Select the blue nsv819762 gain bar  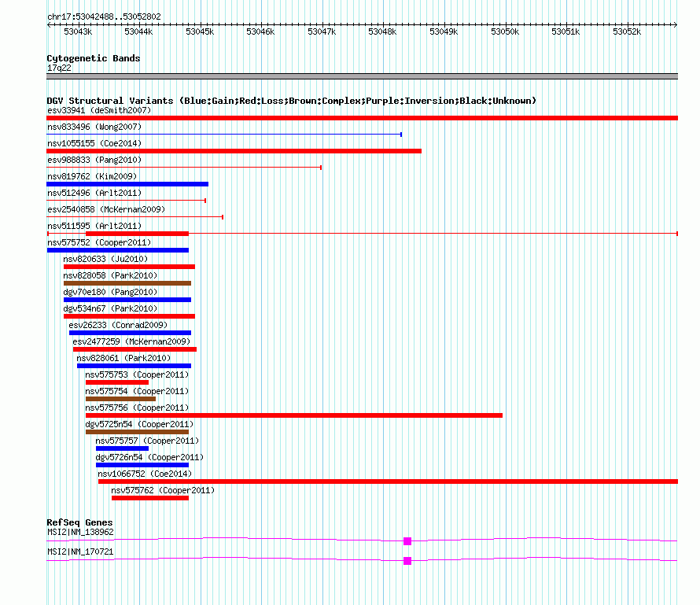[x=127, y=184]
